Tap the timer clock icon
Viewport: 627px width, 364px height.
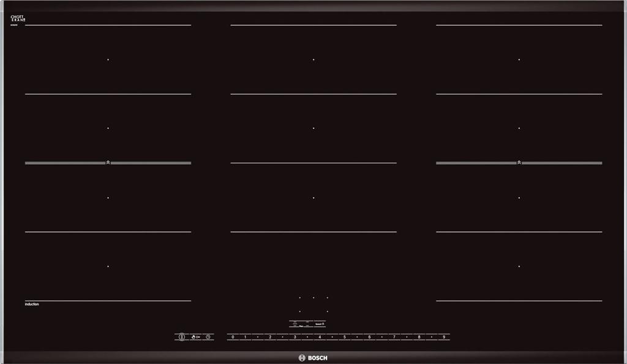(x=208, y=337)
